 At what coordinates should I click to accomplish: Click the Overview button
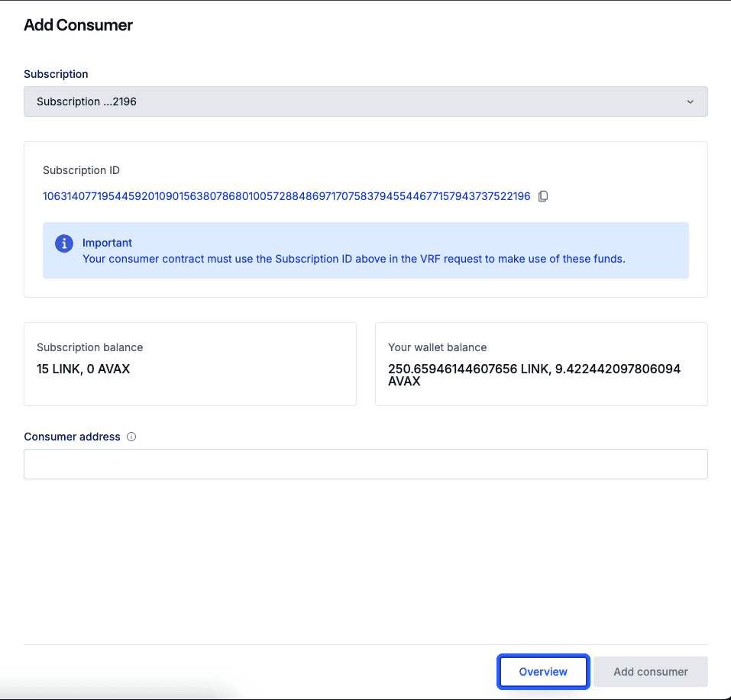pyautogui.click(x=543, y=672)
